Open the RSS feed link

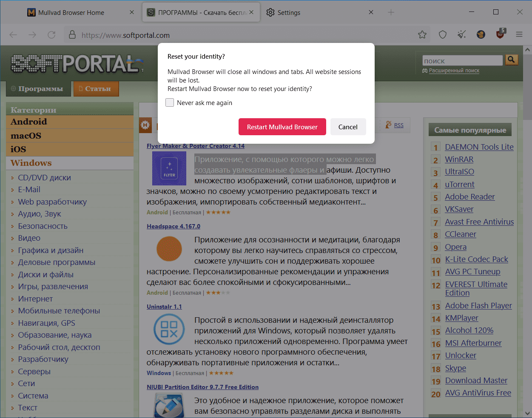point(398,125)
